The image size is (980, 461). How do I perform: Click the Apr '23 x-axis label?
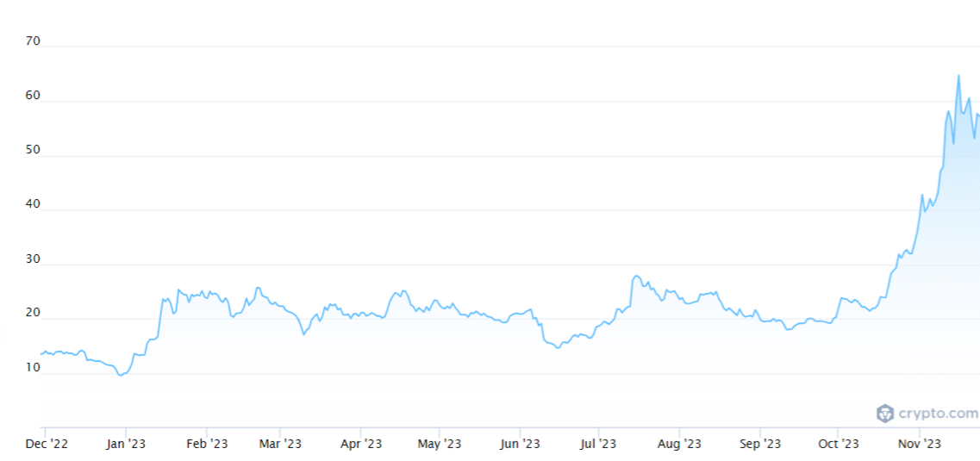[360, 444]
